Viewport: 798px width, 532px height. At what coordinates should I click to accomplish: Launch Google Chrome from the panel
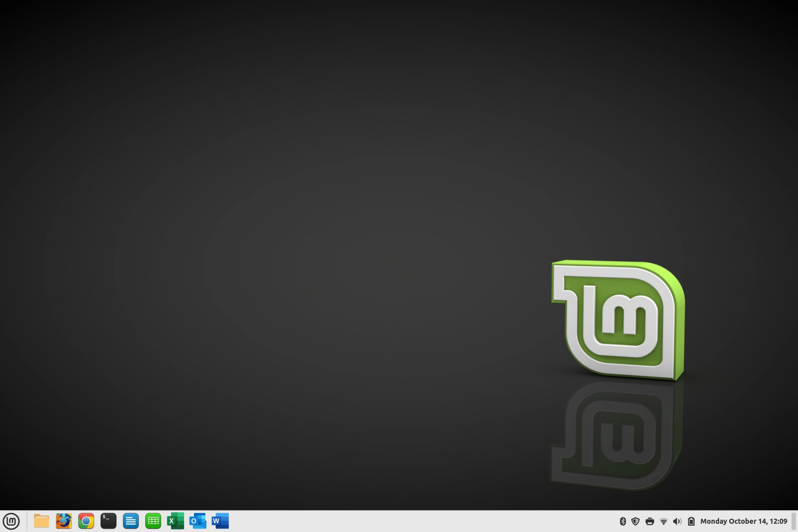pyautogui.click(x=86, y=521)
